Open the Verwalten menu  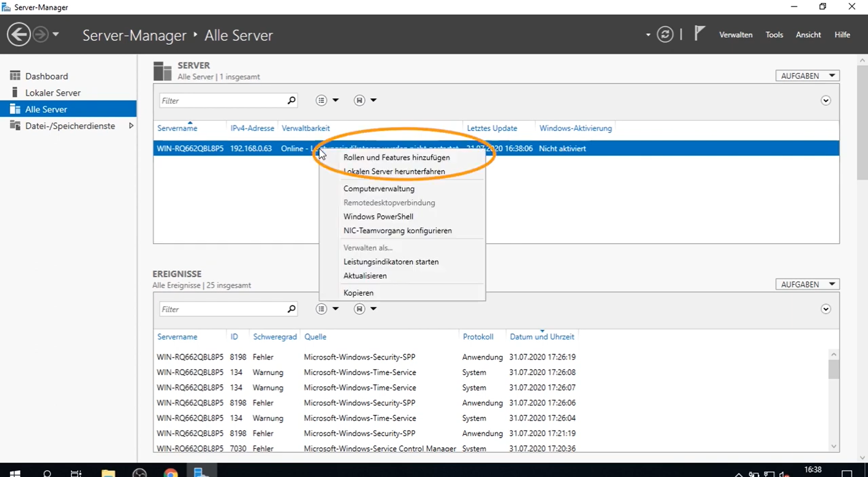tap(736, 35)
